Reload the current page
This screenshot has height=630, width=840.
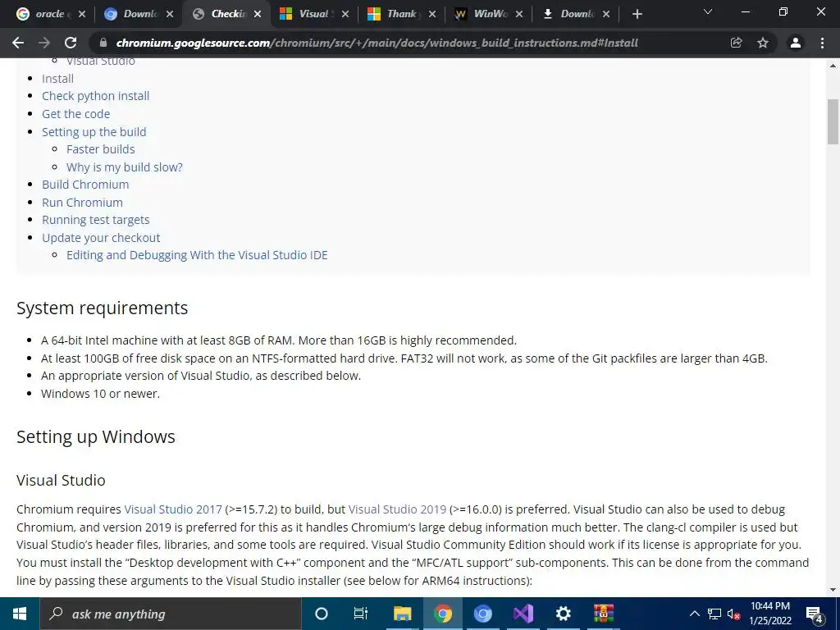coord(71,43)
